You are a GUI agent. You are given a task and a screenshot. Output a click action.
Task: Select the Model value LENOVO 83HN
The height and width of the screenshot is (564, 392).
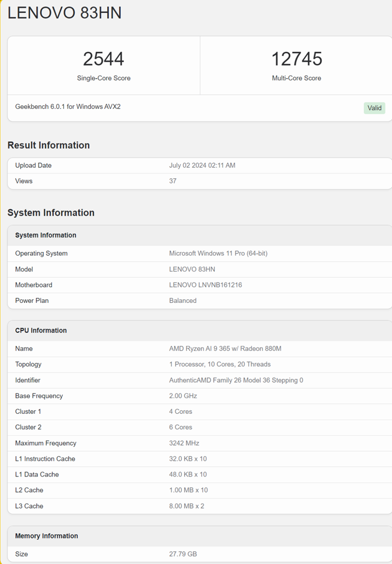pyautogui.click(x=192, y=269)
